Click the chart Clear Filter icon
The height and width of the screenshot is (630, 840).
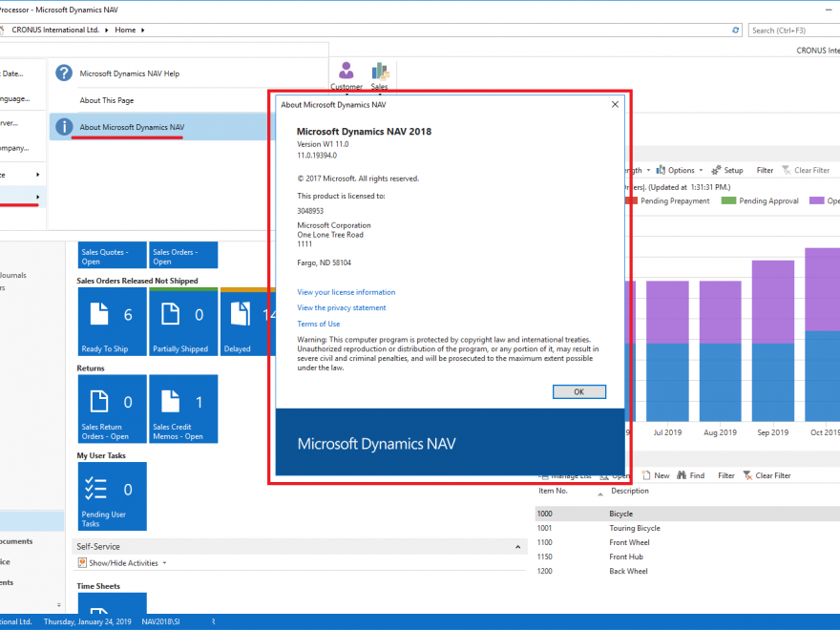click(x=787, y=170)
